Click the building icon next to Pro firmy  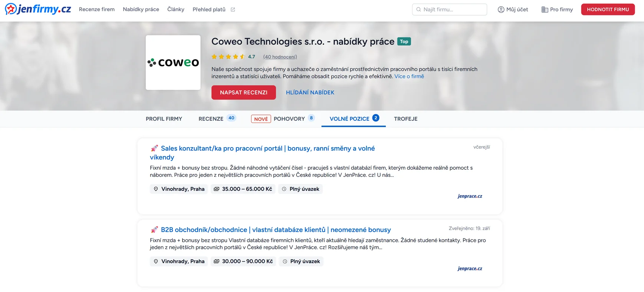[545, 10]
